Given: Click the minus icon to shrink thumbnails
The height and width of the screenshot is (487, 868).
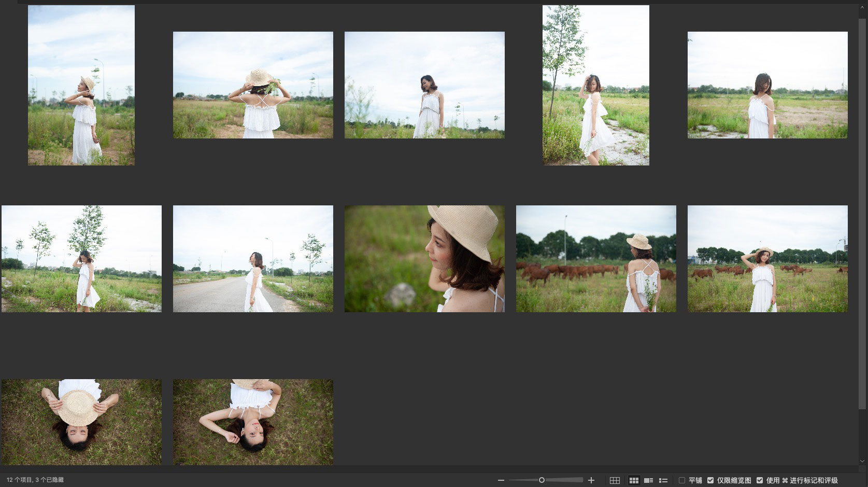Looking at the screenshot, I should click(x=501, y=480).
